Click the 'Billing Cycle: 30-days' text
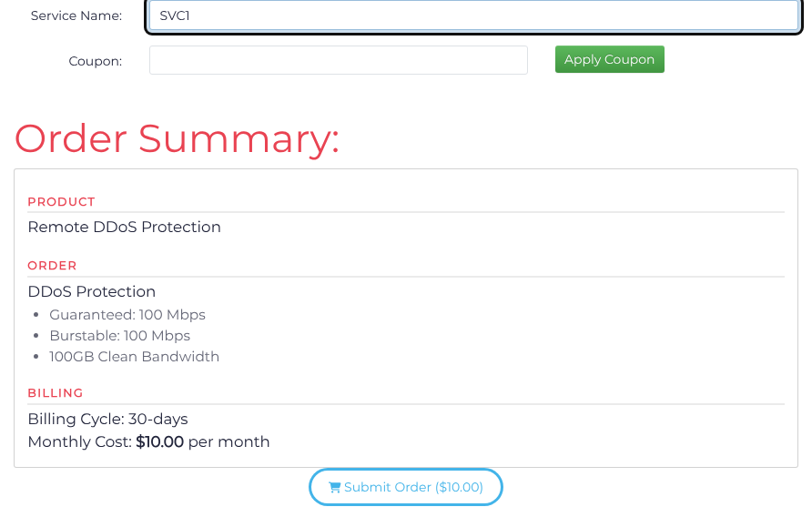812x507 pixels. click(x=107, y=419)
